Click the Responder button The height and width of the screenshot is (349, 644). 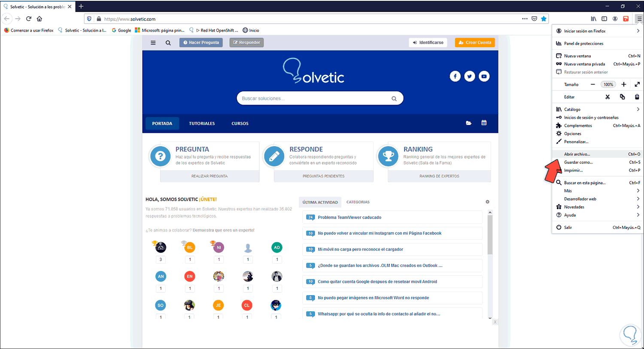pos(246,42)
